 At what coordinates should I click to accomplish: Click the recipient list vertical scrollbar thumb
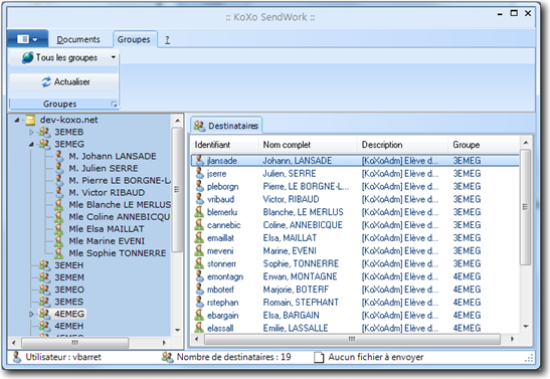(x=525, y=207)
